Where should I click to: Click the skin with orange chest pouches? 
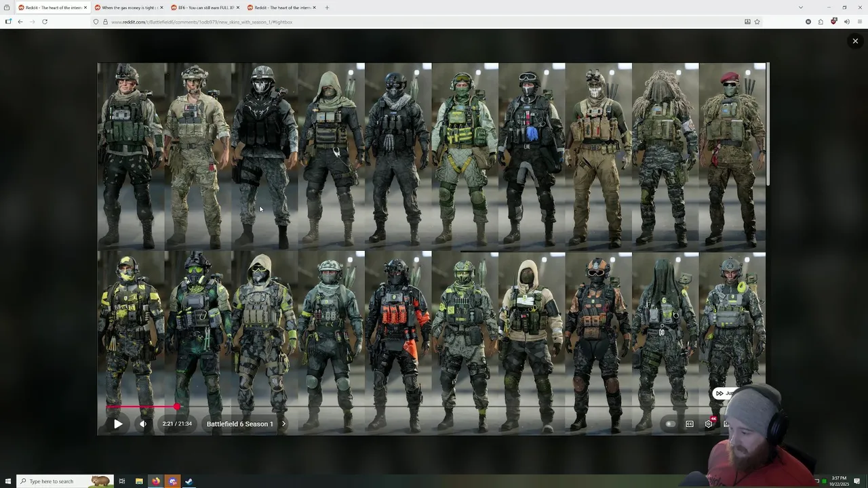coord(397,342)
